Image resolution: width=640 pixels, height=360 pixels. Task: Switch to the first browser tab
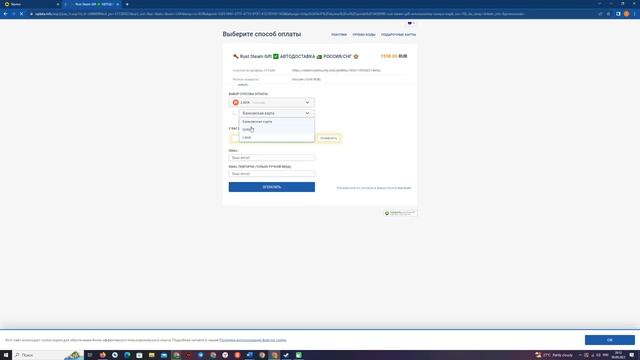31,4
